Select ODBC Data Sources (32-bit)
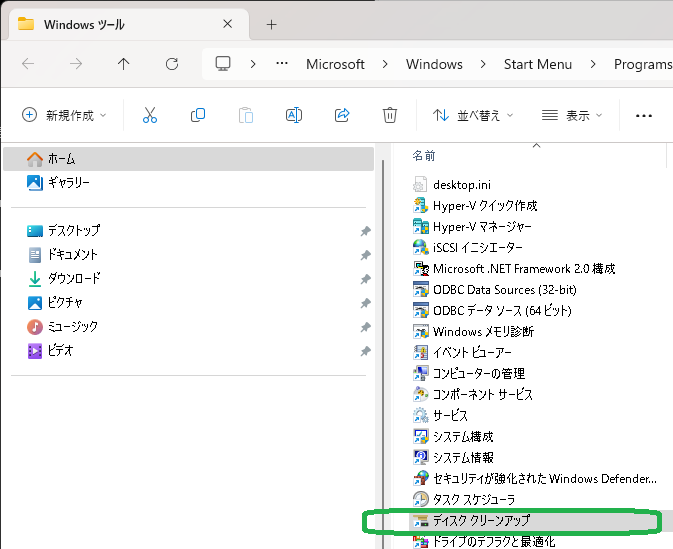 [x=494, y=290]
